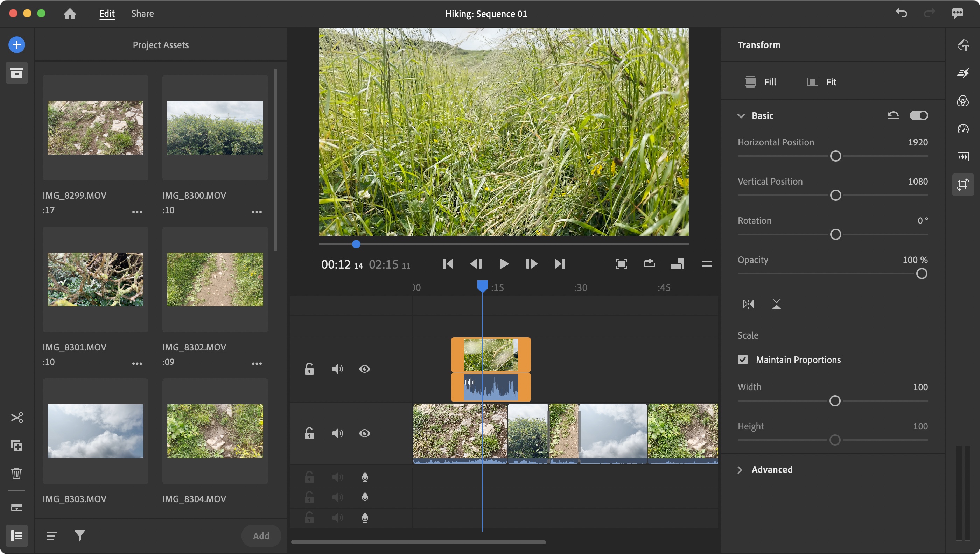This screenshot has height=554, width=980.
Task: Click the track expand icon above list view
Action: (17, 507)
